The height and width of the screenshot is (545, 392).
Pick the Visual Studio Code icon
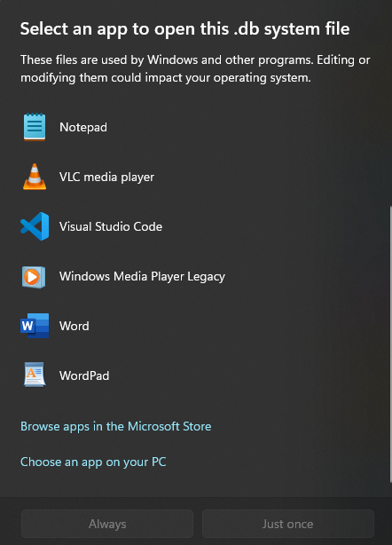pos(35,226)
